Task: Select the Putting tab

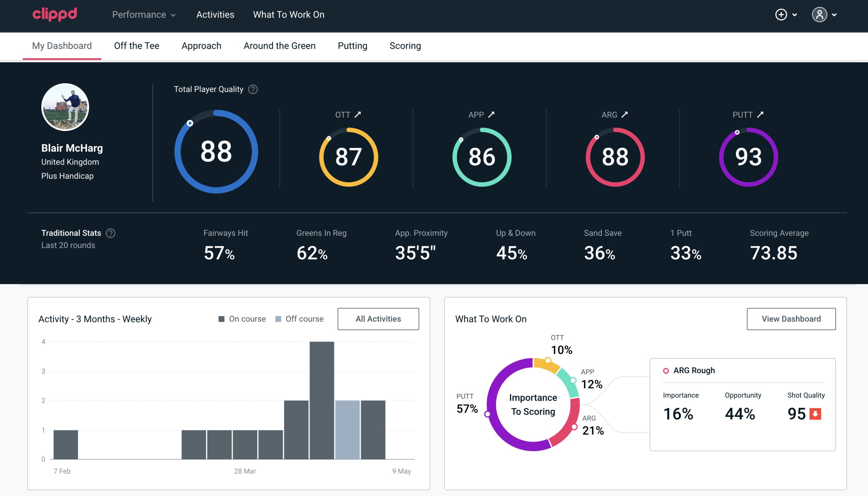Action: coord(352,45)
